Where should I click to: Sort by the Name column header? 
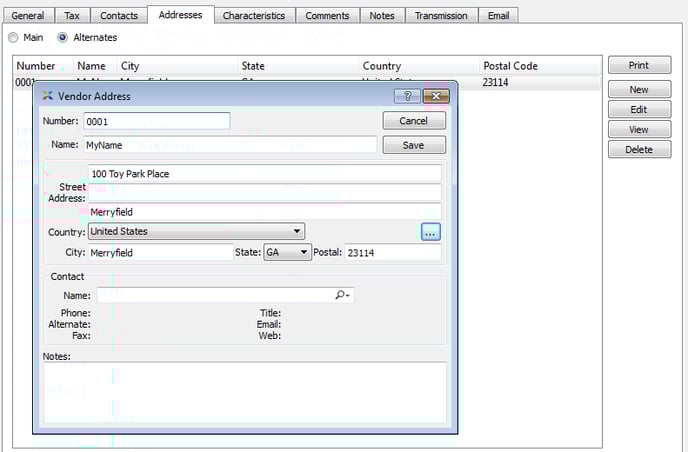[x=95, y=66]
